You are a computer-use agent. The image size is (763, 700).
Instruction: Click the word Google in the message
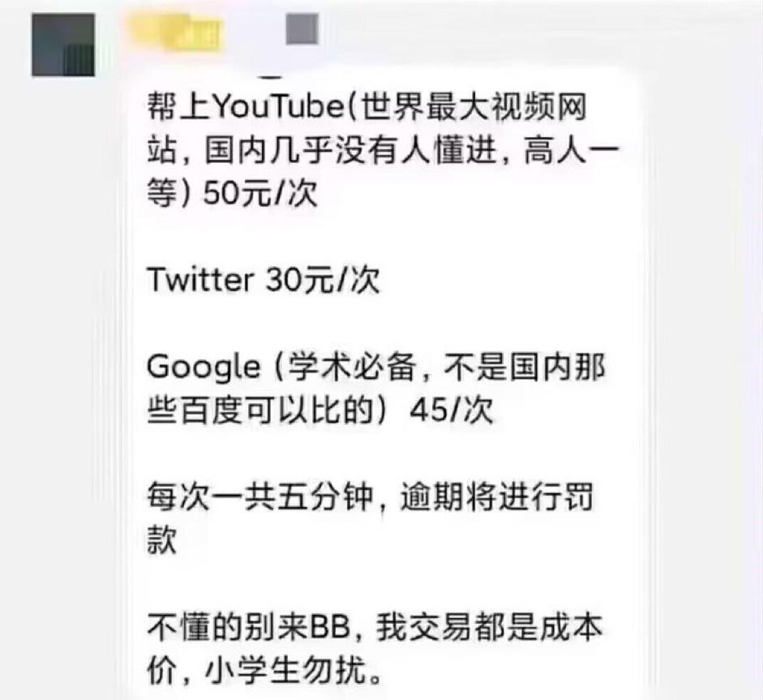click(x=204, y=367)
